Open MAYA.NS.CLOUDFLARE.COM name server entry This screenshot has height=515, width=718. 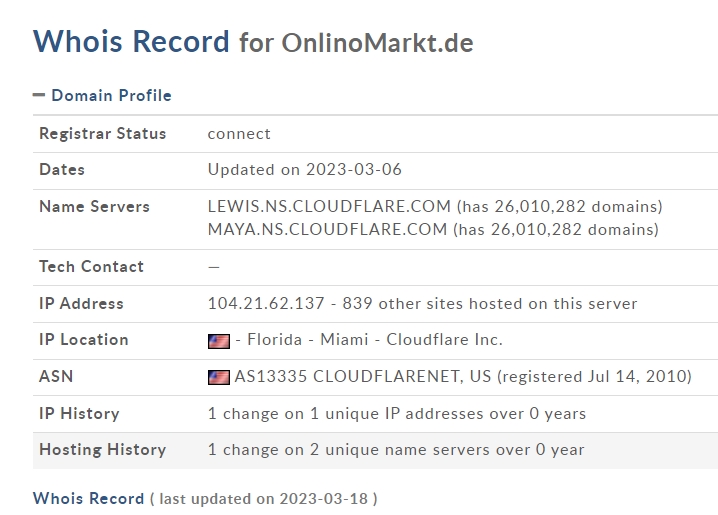pyautogui.click(x=433, y=229)
